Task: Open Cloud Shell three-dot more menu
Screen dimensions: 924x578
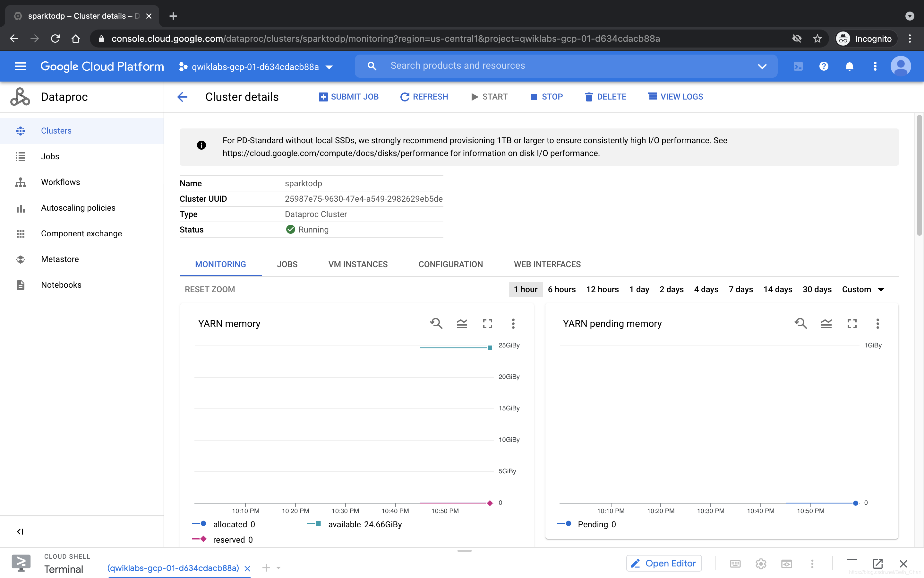Action: (812, 564)
